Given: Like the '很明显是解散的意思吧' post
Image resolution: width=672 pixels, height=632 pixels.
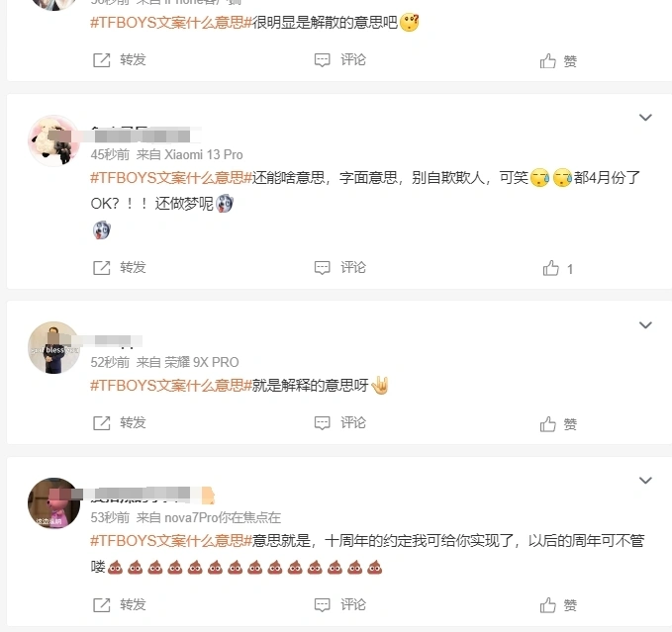Looking at the screenshot, I should click(558, 60).
